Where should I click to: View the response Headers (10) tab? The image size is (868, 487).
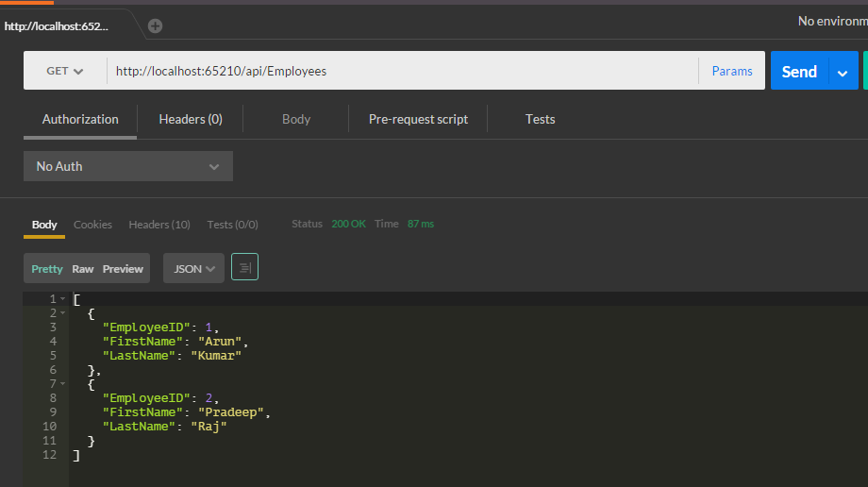159,225
